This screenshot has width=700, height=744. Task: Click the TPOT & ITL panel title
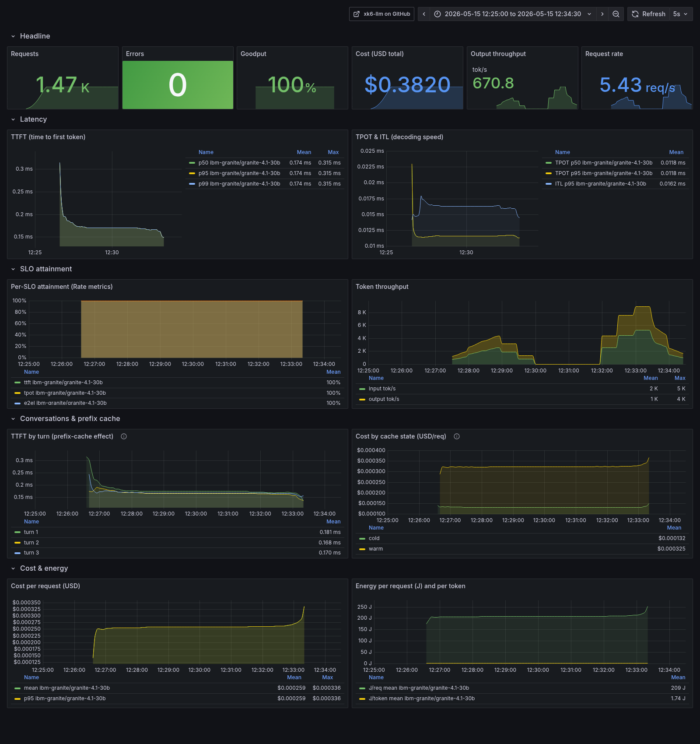click(399, 137)
